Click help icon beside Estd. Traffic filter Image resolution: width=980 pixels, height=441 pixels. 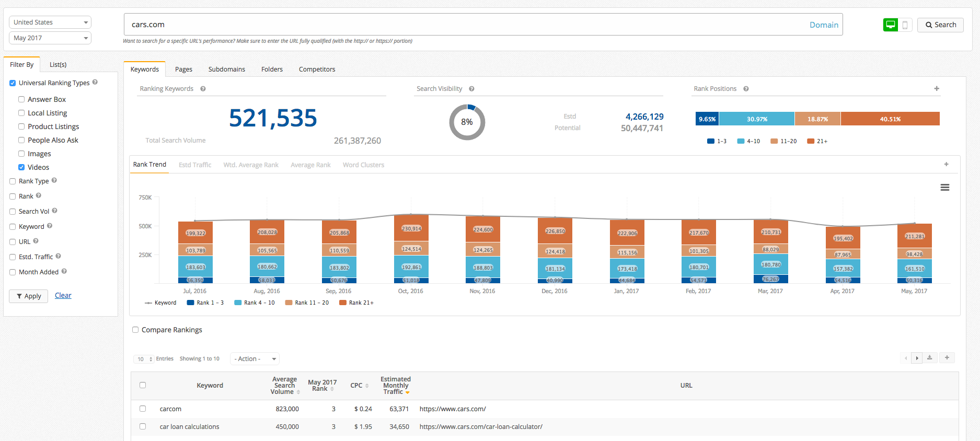pos(59,256)
